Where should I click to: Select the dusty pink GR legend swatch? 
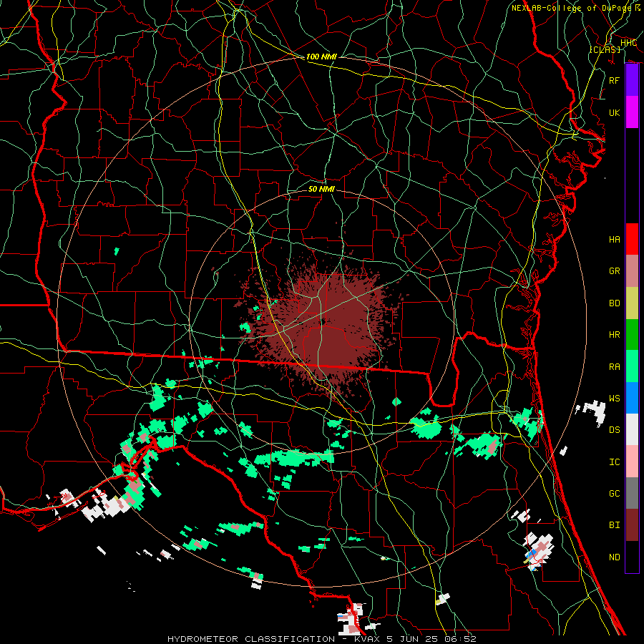click(632, 270)
